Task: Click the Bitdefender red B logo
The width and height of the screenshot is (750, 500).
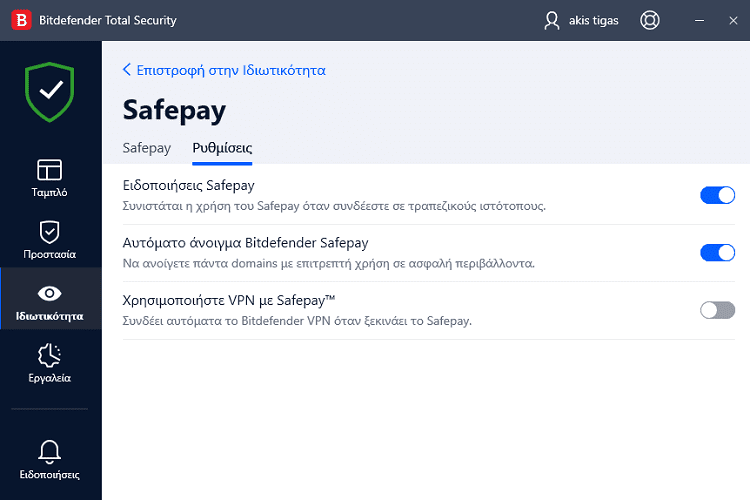Action: click(x=21, y=20)
